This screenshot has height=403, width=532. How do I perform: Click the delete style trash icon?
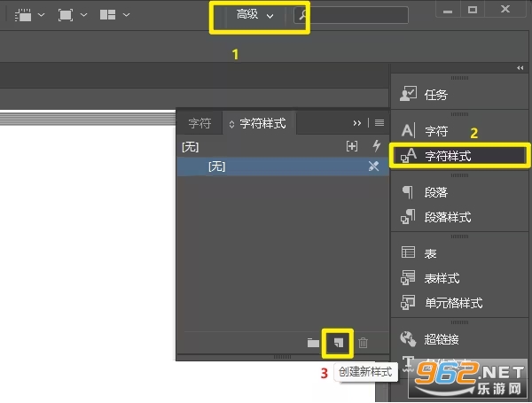coord(363,343)
